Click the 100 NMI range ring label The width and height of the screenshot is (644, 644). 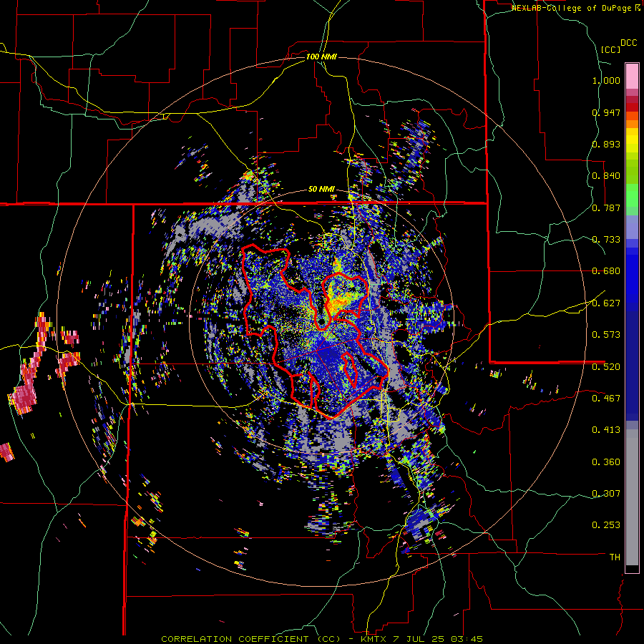(321, 57)
